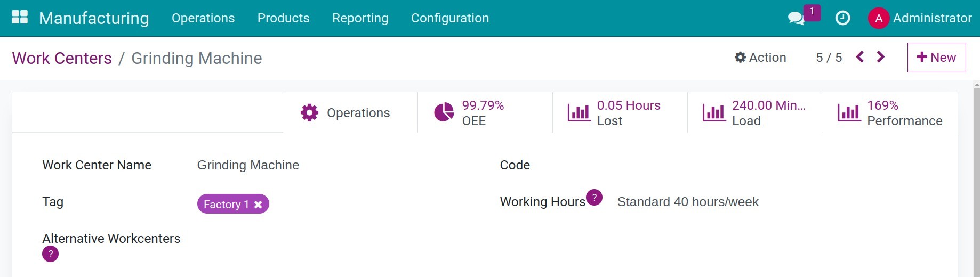Click the Administrator avatar icon
This screenshot has height=277, width=980.
878,18
